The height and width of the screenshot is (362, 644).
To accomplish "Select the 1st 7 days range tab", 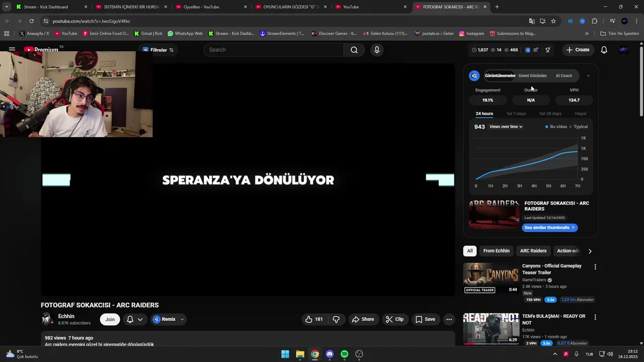I will click(x=516, y=114).
